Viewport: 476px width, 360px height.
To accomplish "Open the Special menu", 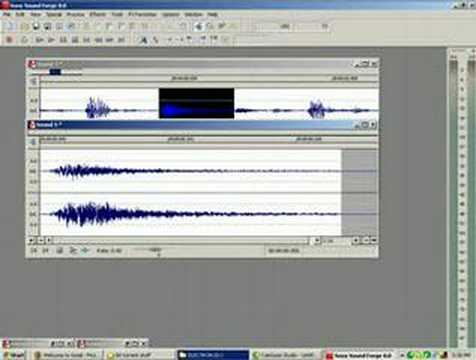I will coord(54,14).
